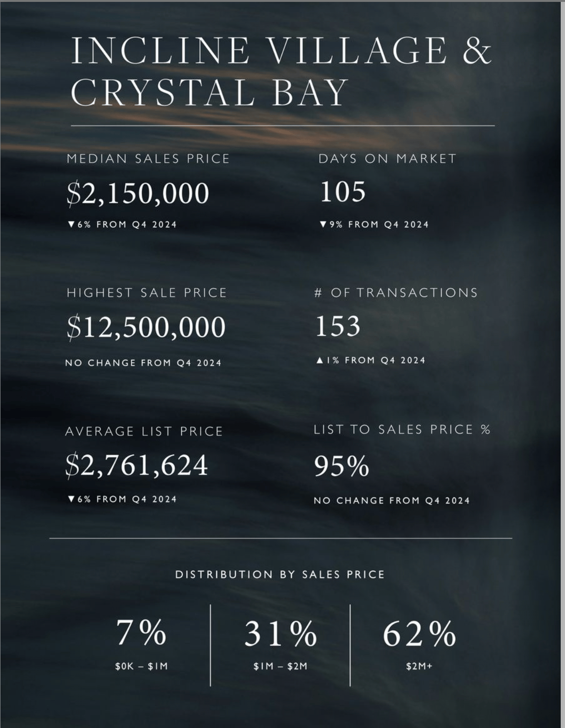Click the $0K – $1M range label
565x728 pixels.
(141, 666)
